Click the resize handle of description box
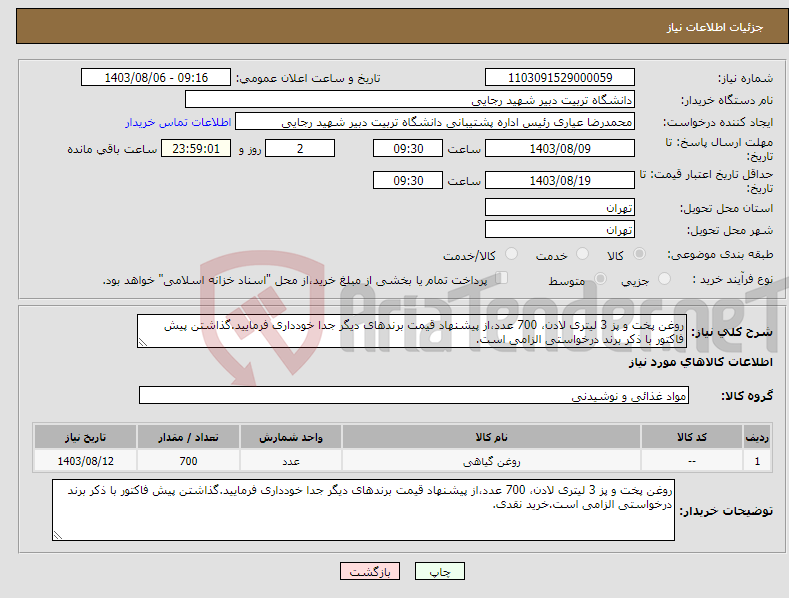Viewport: 789px width, 598px height. [x=143, y=342]
